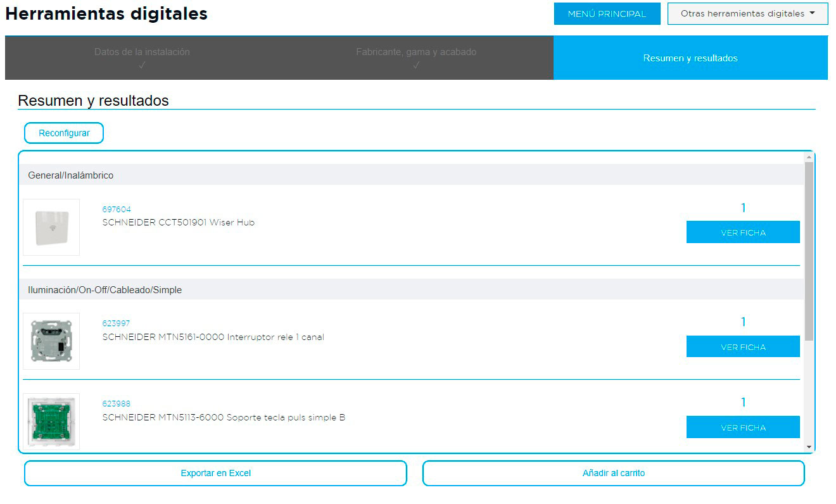Click scrollbar down arrow in results list
This screenshot has width=836, height=504.
(809, 447)
